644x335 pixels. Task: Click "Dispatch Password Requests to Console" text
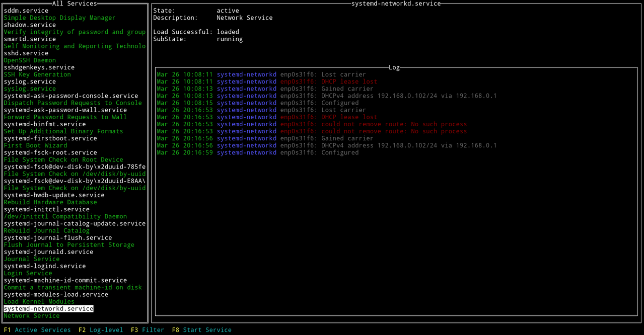pyautogui.click(x=73, y=103)
